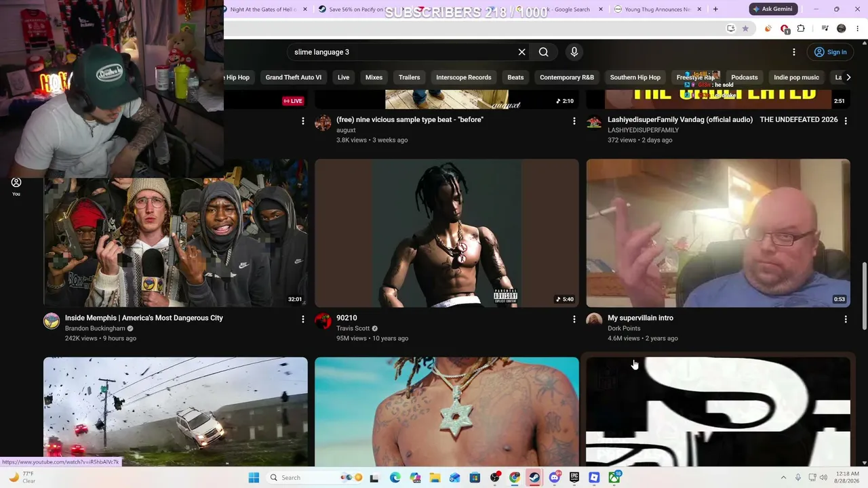
Task: Open the 'You' sidebar item
Action: point(16,186)
